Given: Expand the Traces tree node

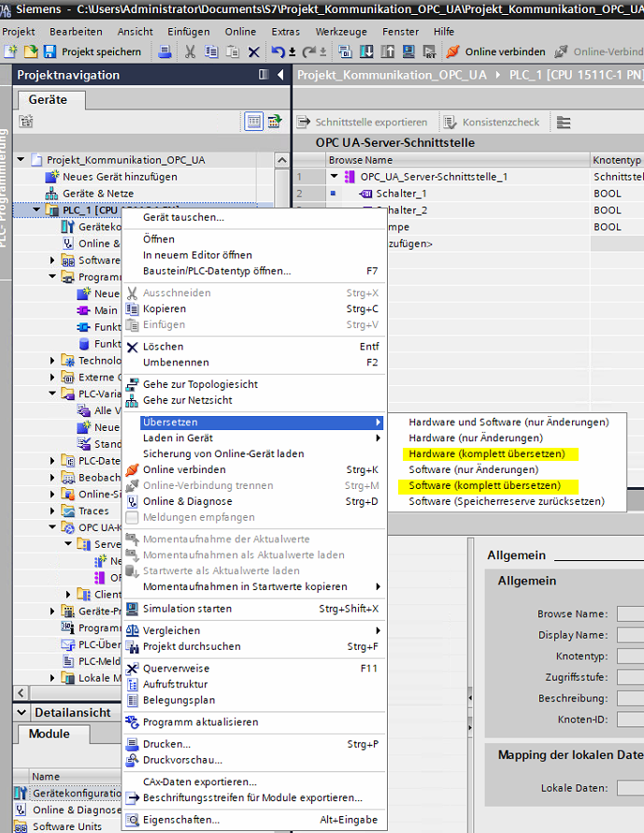Looking at the screenshot, I should 52,511.
